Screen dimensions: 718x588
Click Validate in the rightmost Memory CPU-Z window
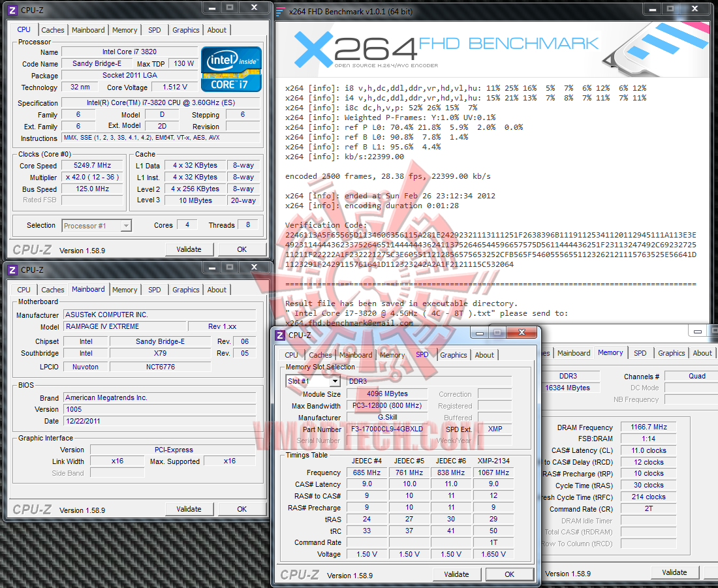coord(674,572)
